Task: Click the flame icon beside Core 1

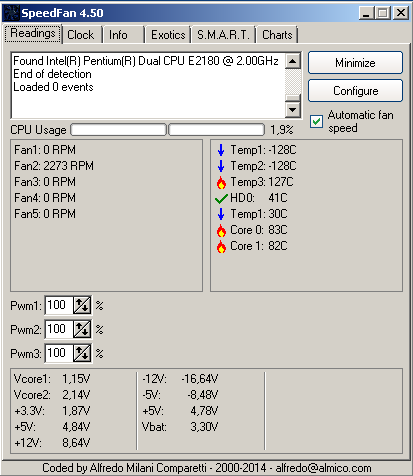Action: (221, 246)
